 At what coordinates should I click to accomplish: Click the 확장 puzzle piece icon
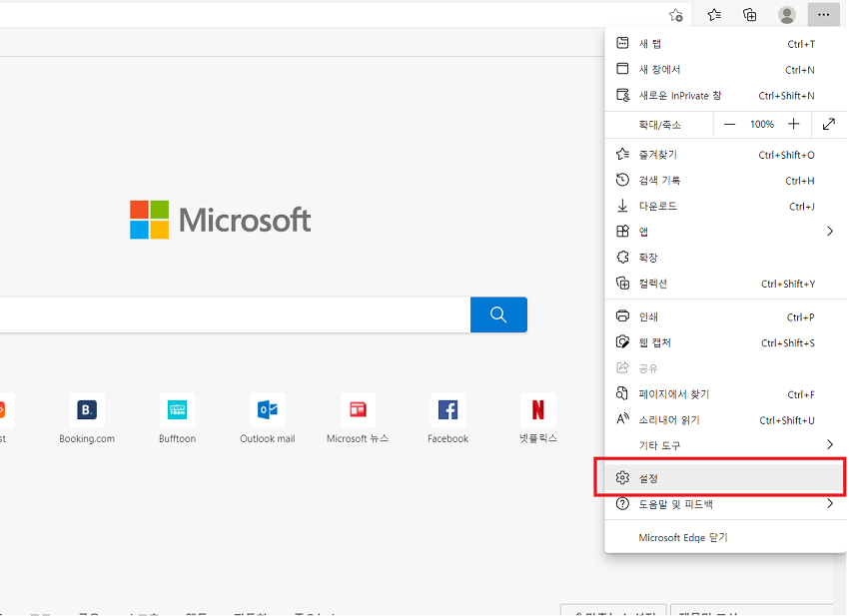[622, 257]
